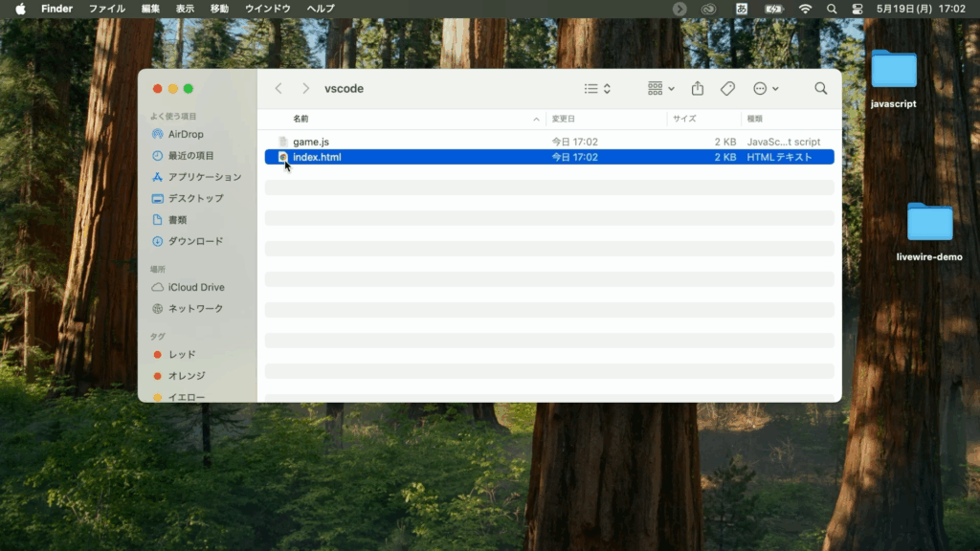Click the Wi-Fi status icon
This screenshot has width=980, height=551.
pos(805,9)
